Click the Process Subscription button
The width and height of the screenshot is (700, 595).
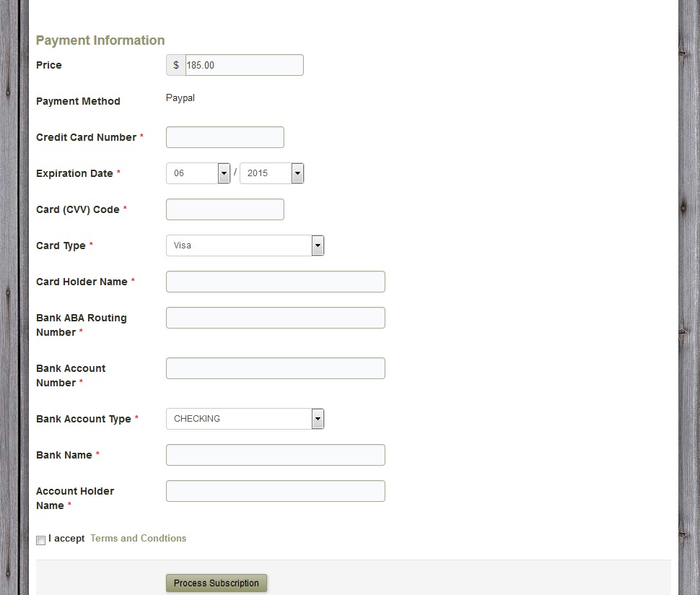coord(216,583)
